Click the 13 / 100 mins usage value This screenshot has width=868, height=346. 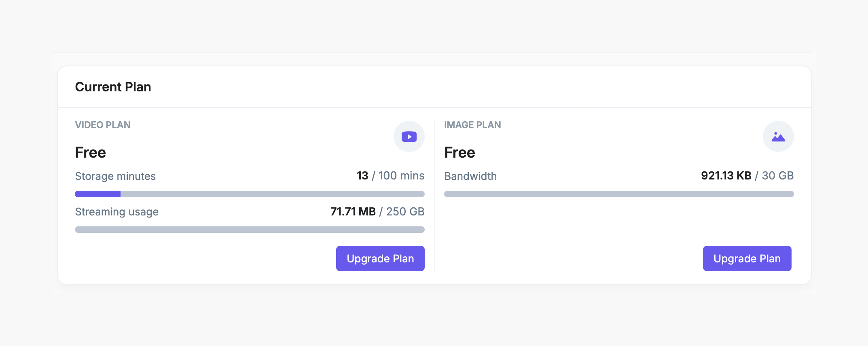click(x=390, y=176)
